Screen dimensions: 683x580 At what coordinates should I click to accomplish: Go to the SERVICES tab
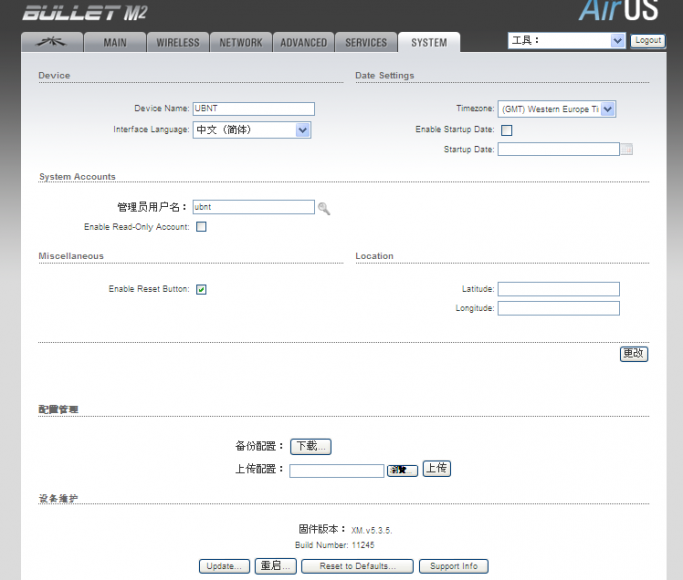366,42
